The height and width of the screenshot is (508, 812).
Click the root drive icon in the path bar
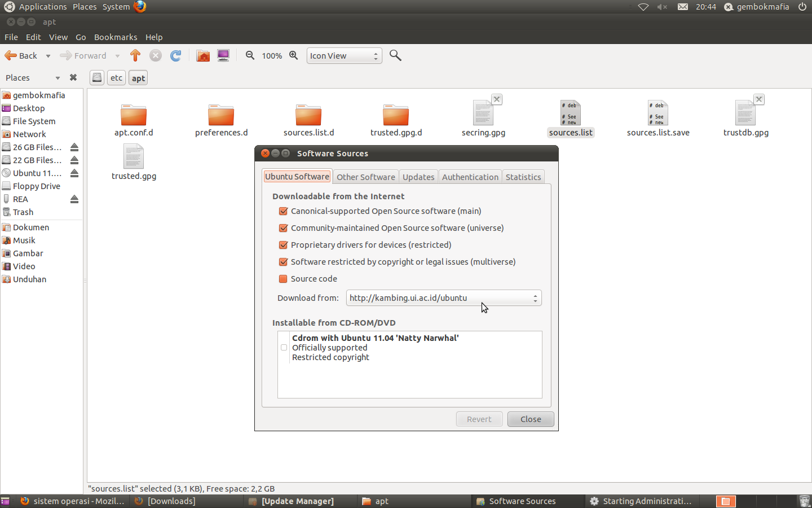97,78
